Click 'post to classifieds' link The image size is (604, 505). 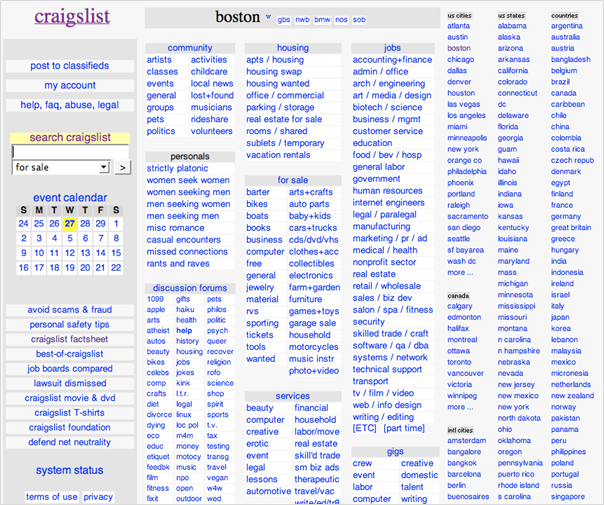click(70, 66)
